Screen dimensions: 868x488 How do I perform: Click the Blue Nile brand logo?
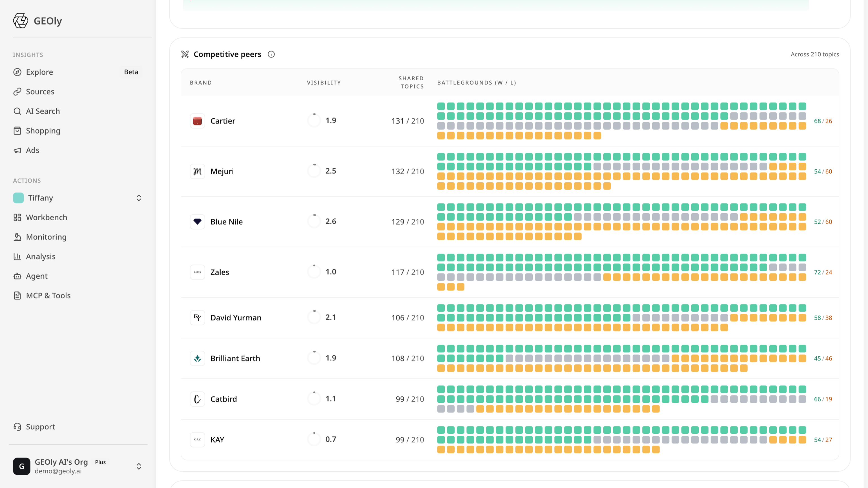tap(198, 222)
